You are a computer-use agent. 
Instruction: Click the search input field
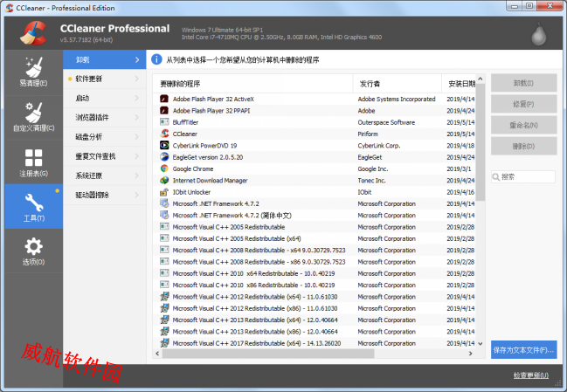523,176
